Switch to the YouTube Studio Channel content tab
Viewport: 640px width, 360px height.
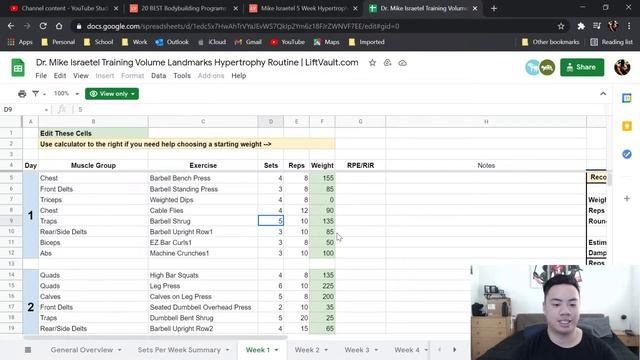(x=63, y=8)
